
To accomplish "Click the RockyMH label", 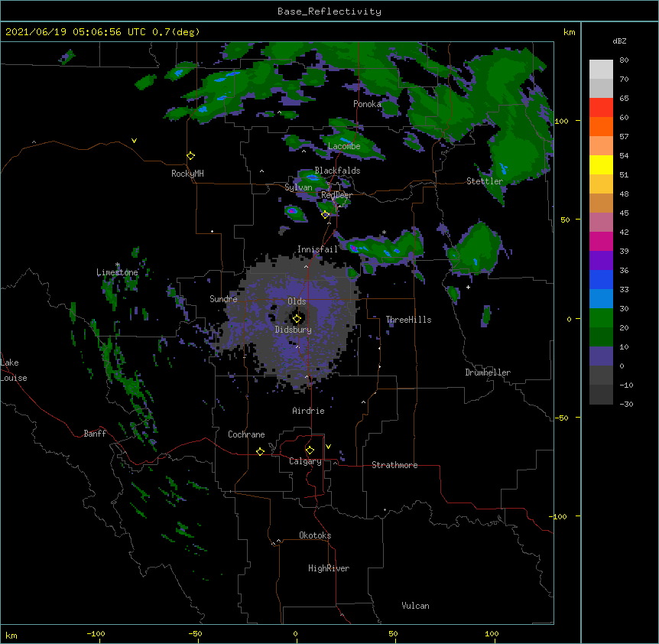I will [x=187, y=174].
